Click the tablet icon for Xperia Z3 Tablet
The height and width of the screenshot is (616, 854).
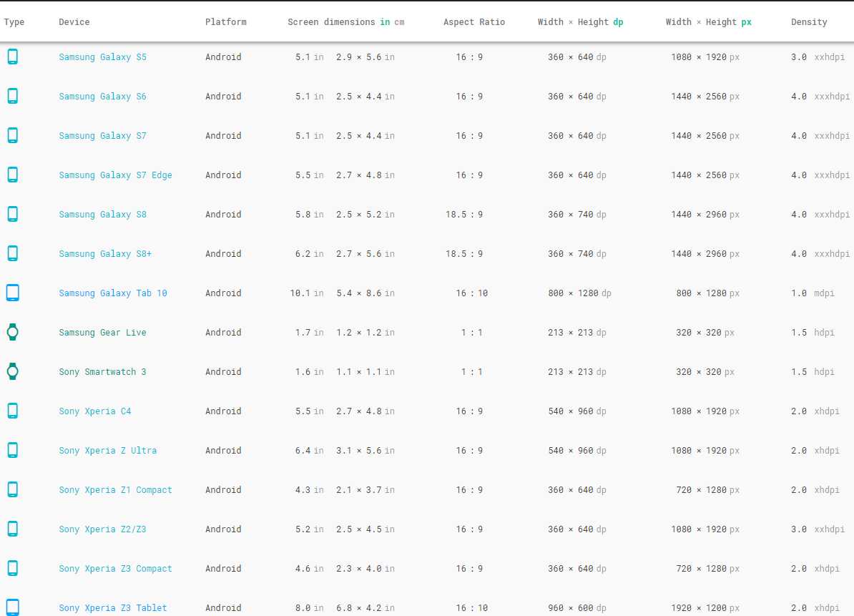click(13, 607)
